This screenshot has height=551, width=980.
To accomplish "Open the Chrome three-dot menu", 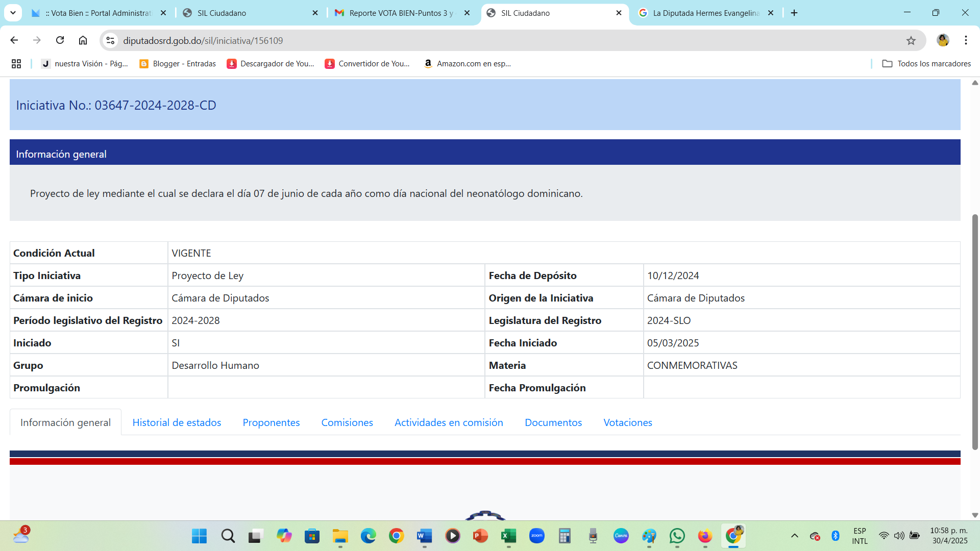I will (x=966, y=40).
